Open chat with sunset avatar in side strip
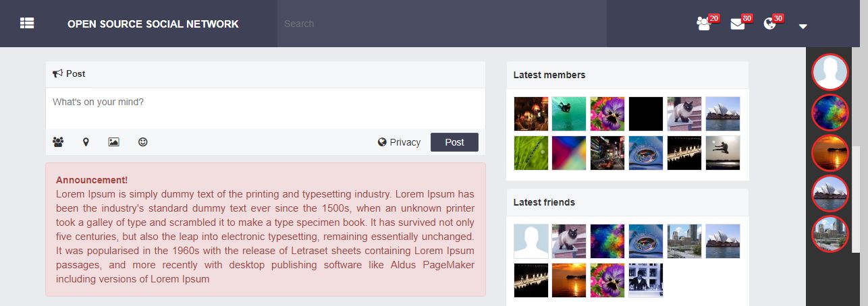 (x=830, y=153)
